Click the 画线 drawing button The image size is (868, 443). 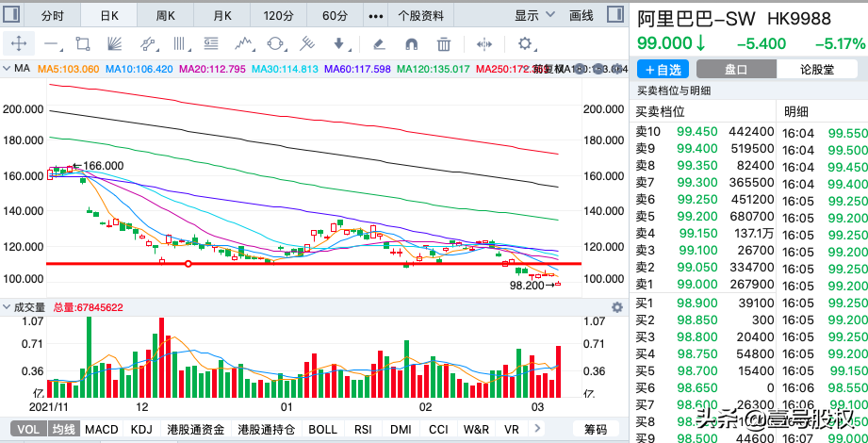(x=581, y=15)
